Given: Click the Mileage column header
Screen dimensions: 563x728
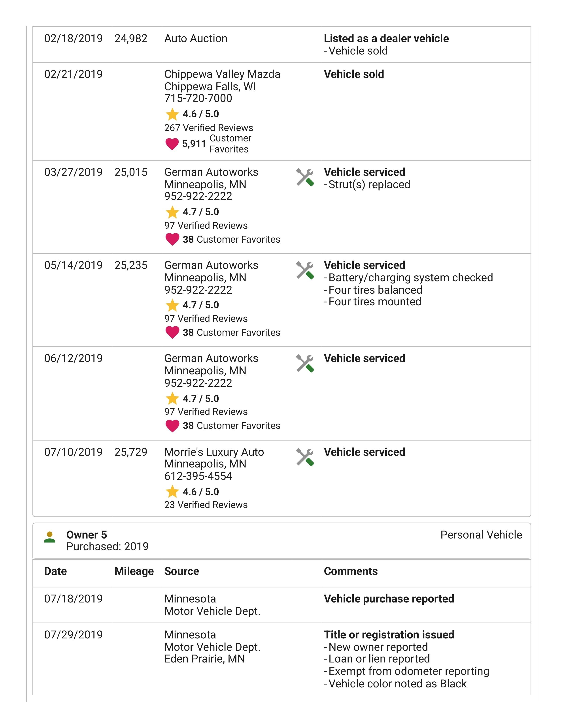Looking at the screenshot, I should point(134,571).
